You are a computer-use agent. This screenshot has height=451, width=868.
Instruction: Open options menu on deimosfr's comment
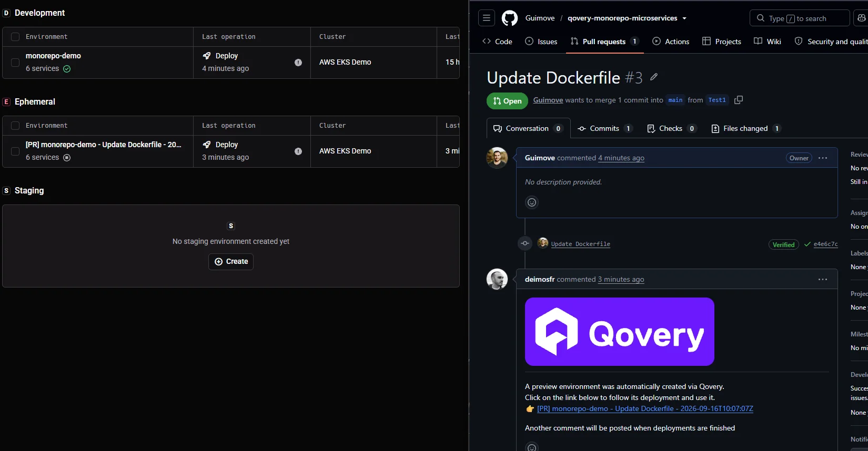823,279
